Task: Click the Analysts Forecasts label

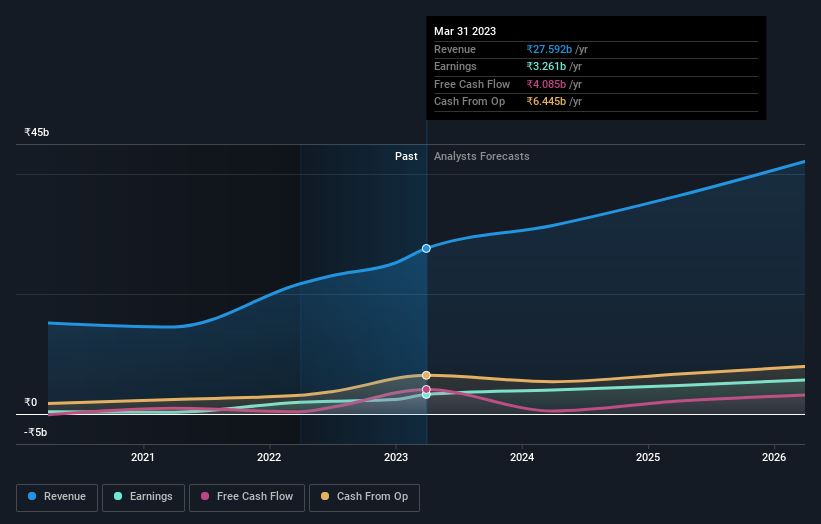Action: (x=482, y=157)
